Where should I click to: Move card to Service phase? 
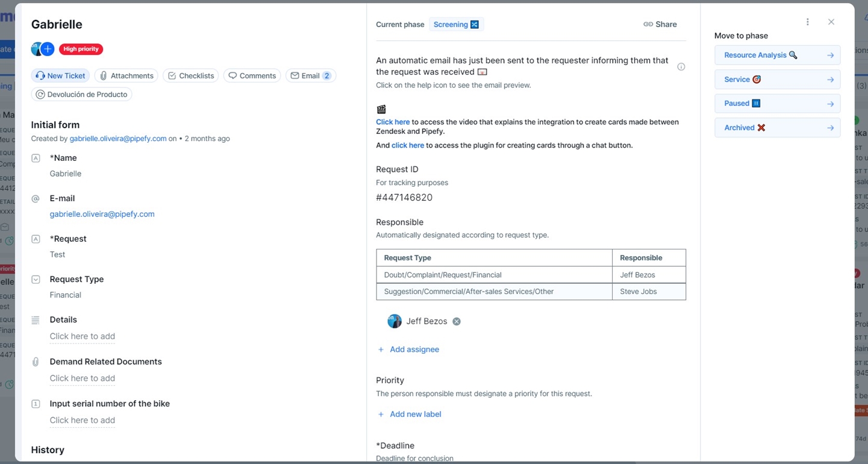[776, 80]
